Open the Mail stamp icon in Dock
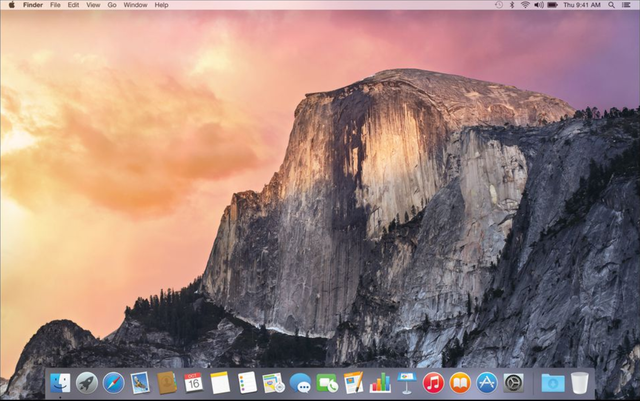 tap(140, 383)
